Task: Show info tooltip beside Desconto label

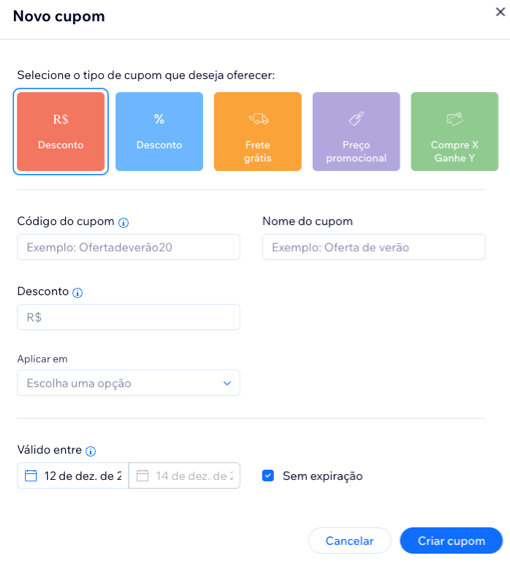Action: click(x=78, y=293)
